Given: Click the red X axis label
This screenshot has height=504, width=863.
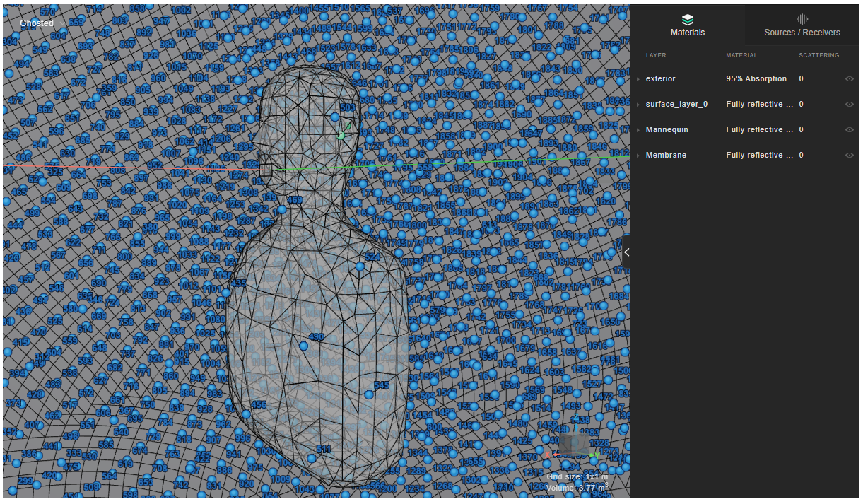Looking at the screenshot, I should (546, 455).
